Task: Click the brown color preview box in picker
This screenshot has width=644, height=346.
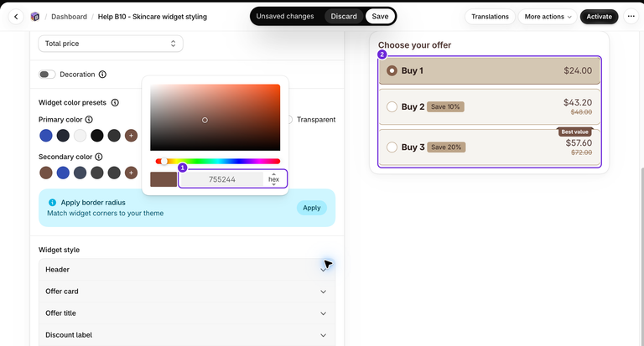Action: point(164,179)
